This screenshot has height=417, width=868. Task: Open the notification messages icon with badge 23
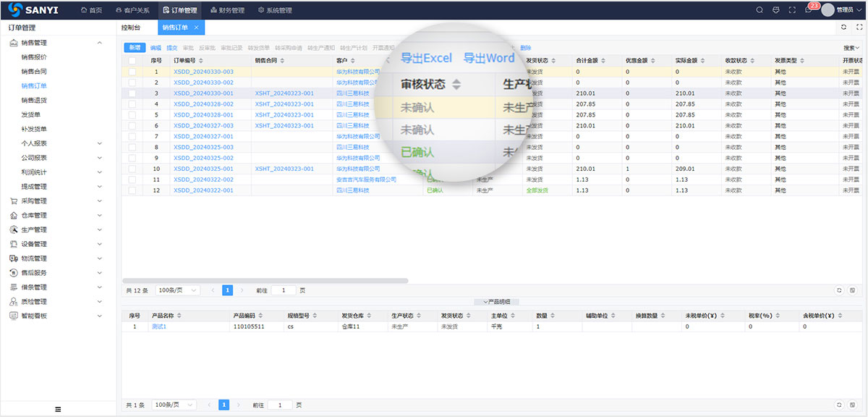pos(808,10)
